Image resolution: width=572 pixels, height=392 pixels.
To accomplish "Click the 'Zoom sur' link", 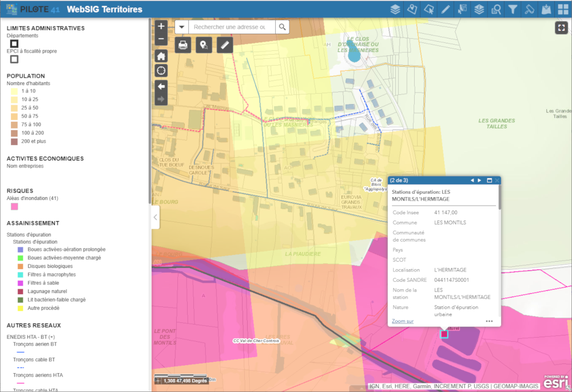I will click(403, 321).
